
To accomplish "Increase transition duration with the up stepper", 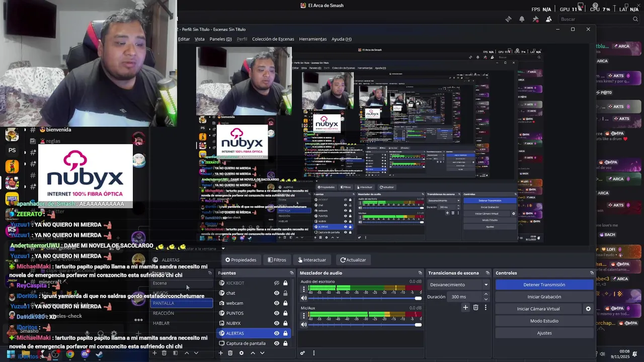I will pyautogui.click(x=486, y=295).
